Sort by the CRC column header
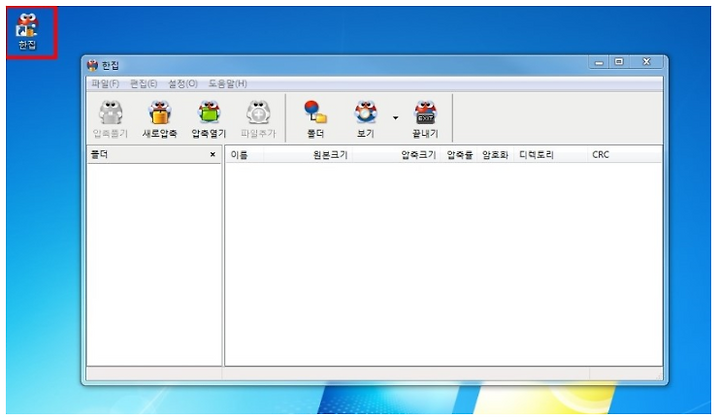 coord(624,155)
